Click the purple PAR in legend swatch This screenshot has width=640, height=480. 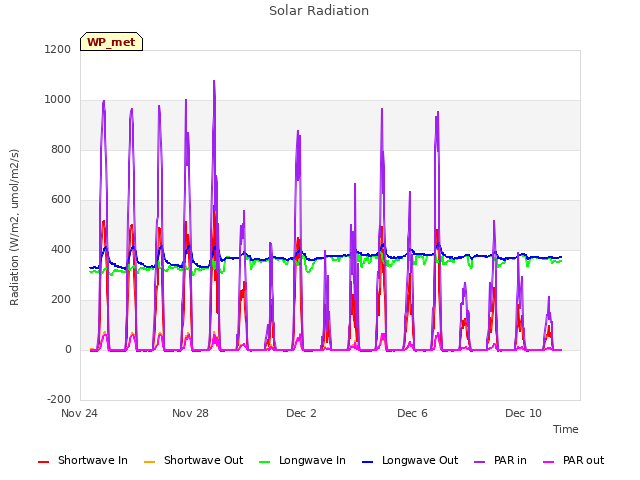[480, 462]
